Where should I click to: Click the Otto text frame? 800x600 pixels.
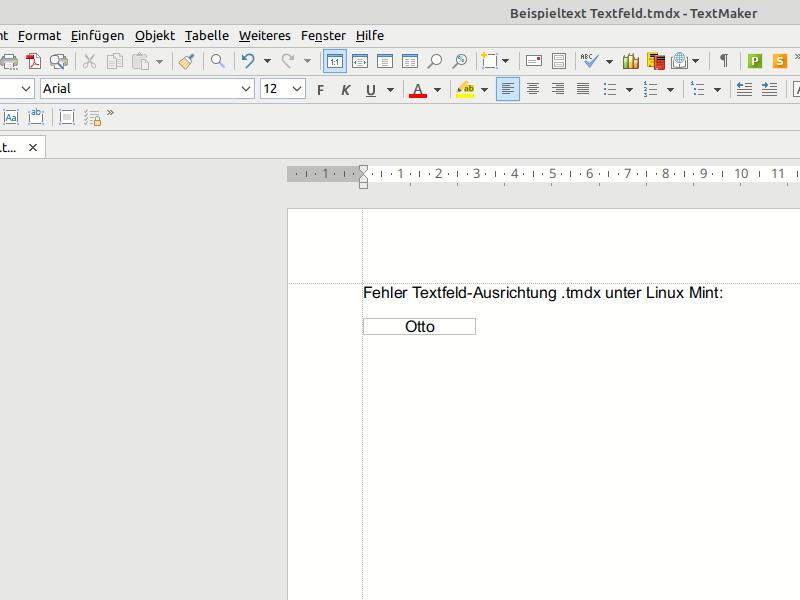pyautogui.click(x=419, y=327)
